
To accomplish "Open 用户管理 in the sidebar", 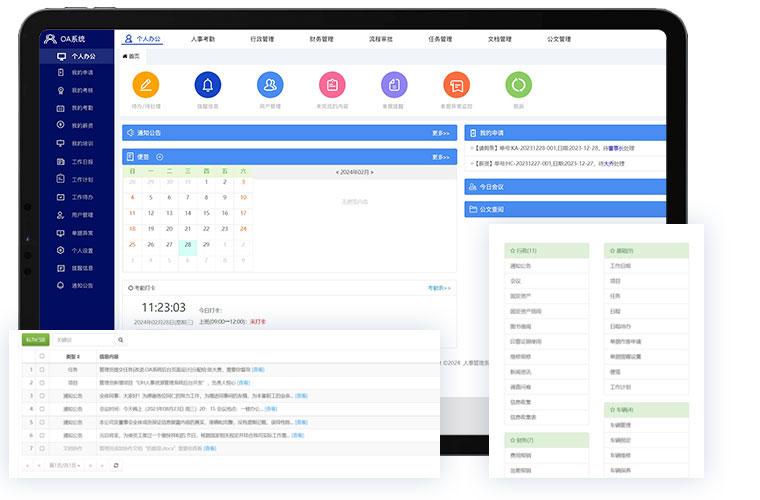I will (x=77, y=215).
